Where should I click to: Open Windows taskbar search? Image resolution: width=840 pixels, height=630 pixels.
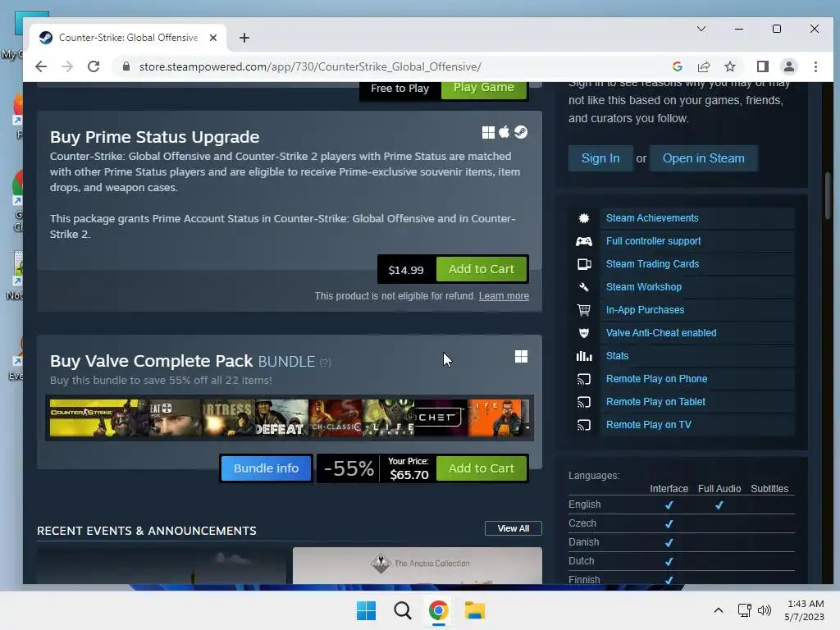tap(402, 610)
